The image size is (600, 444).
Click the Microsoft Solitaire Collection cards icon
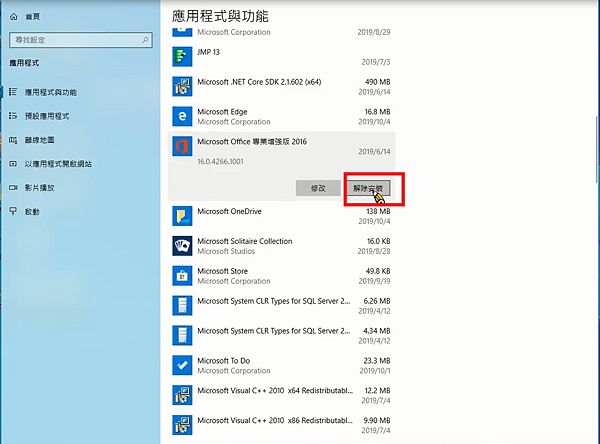183,246
